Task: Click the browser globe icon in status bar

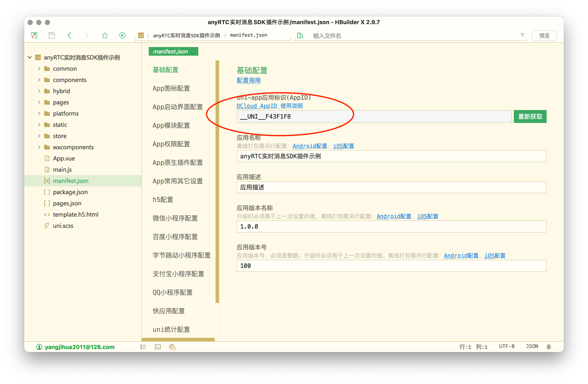Action: coord(172,347)
